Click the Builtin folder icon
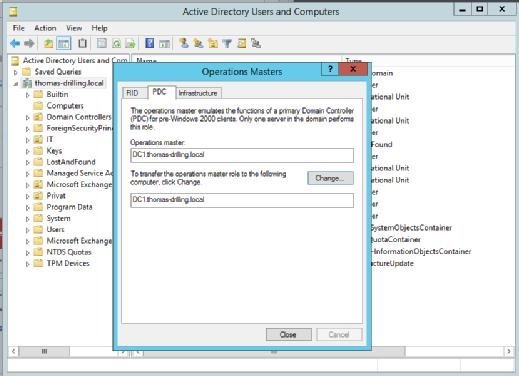 38,94
